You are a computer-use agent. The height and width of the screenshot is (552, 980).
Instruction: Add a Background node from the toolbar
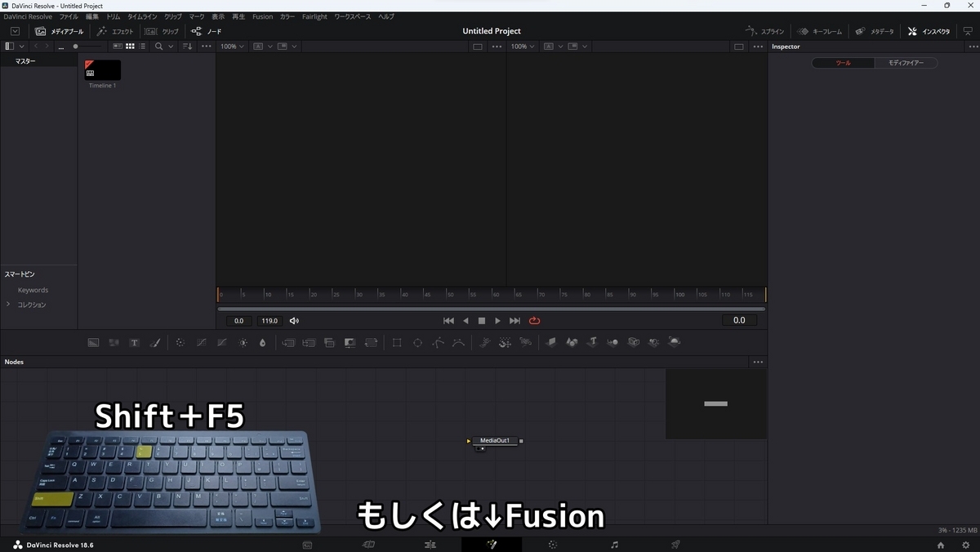[92, 342]
